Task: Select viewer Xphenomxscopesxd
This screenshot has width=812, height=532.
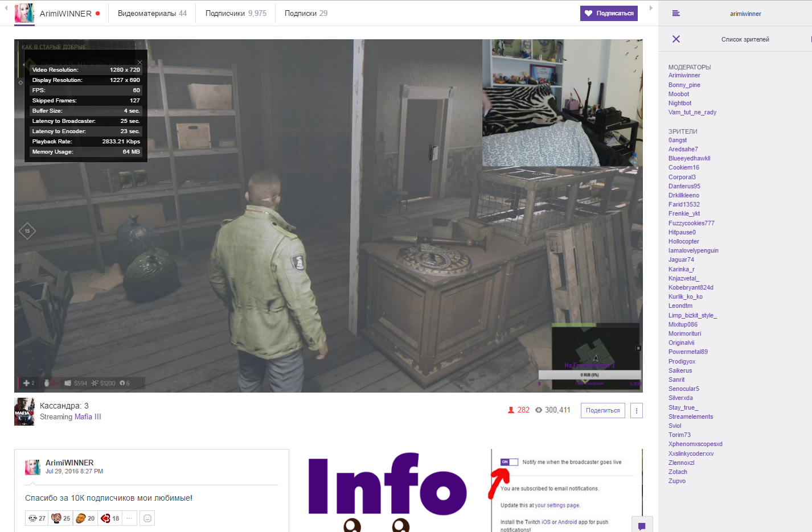Action: [x=695, y=444]
